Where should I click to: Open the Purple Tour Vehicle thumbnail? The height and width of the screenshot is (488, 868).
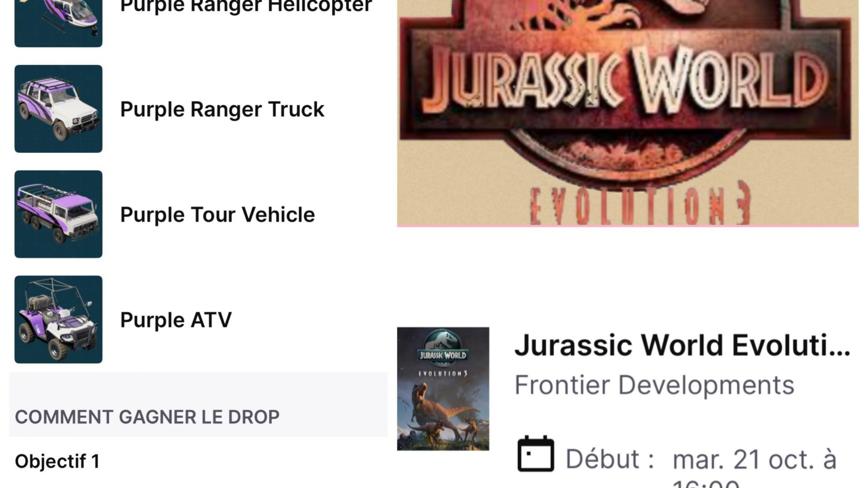tap(58, 214)
